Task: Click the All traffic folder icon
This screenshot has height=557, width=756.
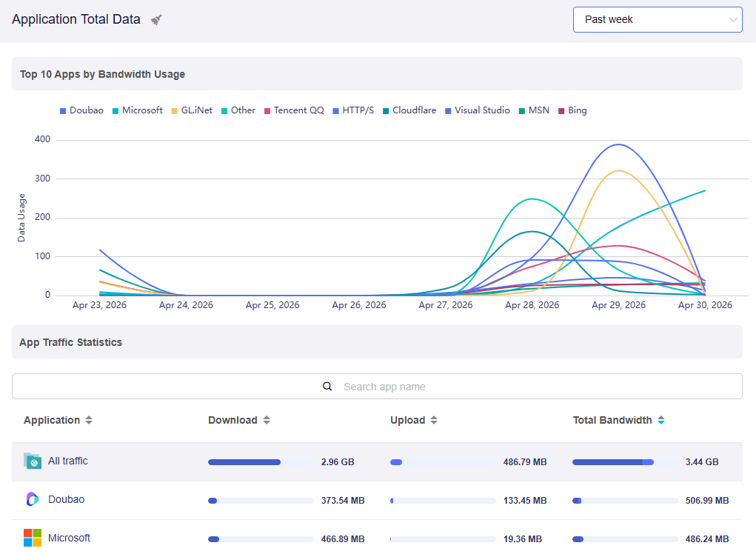Action: point(33,461)
